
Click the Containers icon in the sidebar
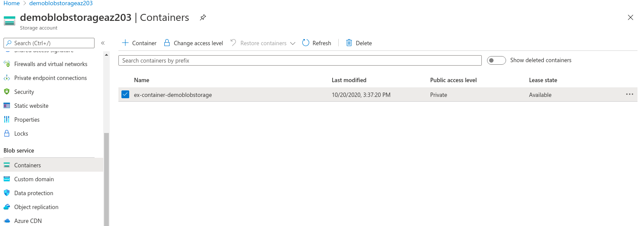tap(7, 165)
